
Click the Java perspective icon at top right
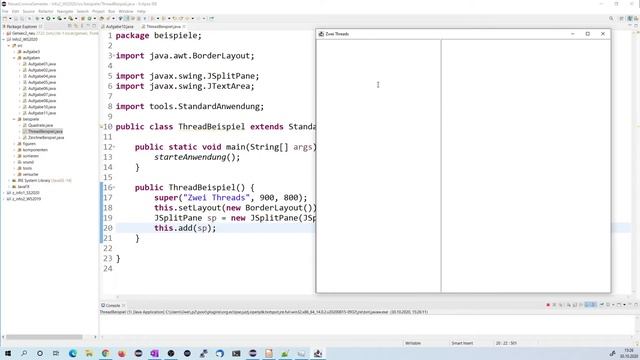630,18
